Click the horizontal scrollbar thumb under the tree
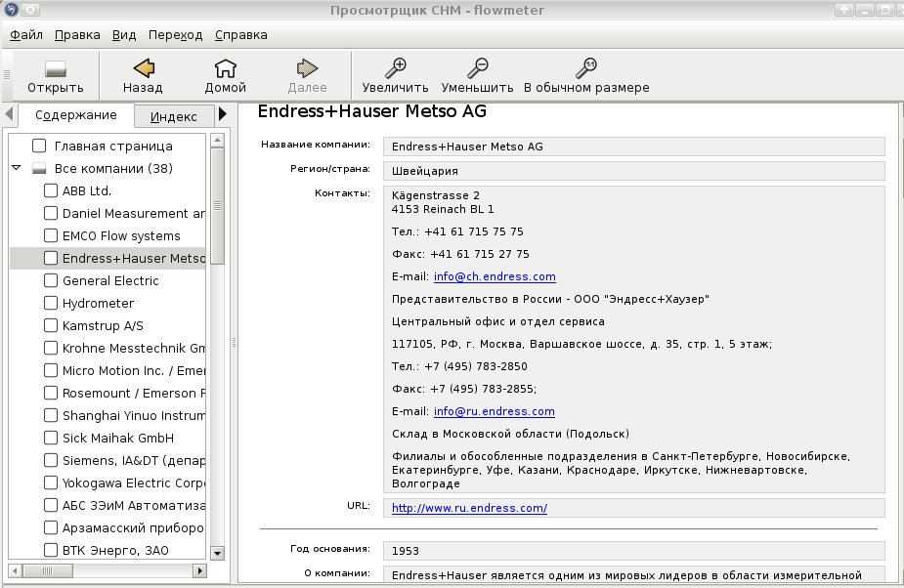Viewport: 904px width, 588px height. point(48,570)
